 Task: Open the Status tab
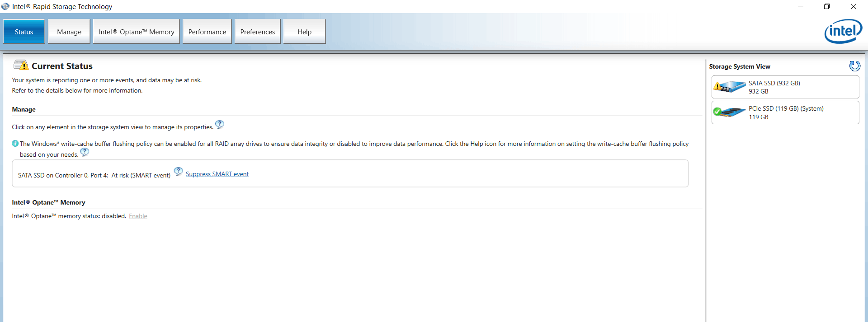[24, 32]
